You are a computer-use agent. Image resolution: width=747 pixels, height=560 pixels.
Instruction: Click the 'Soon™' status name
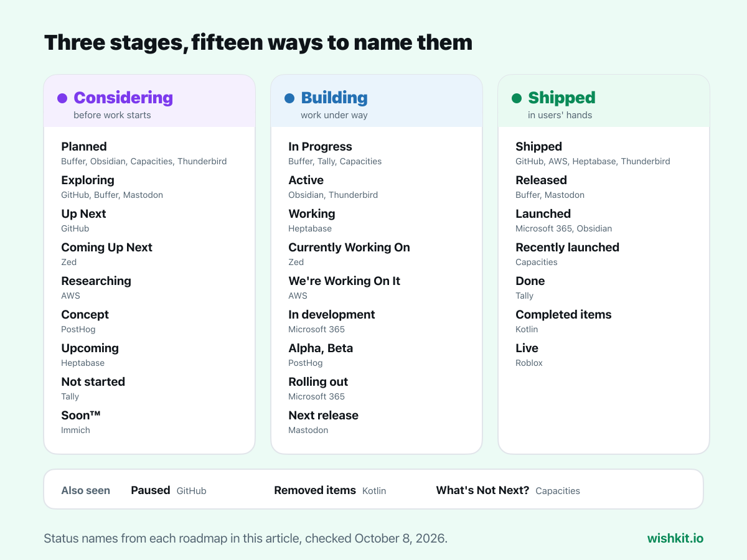click(81, 416)
